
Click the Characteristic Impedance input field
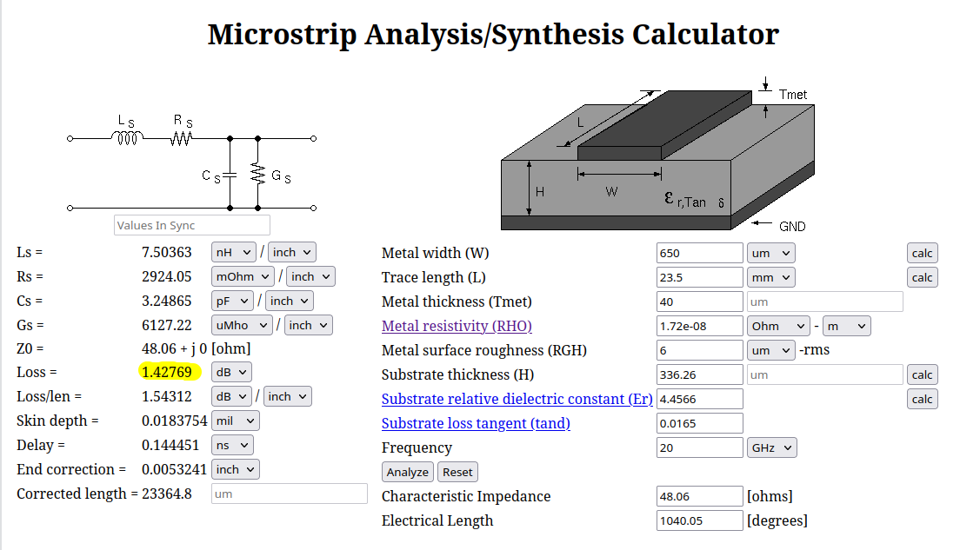(x=699, y=496)
